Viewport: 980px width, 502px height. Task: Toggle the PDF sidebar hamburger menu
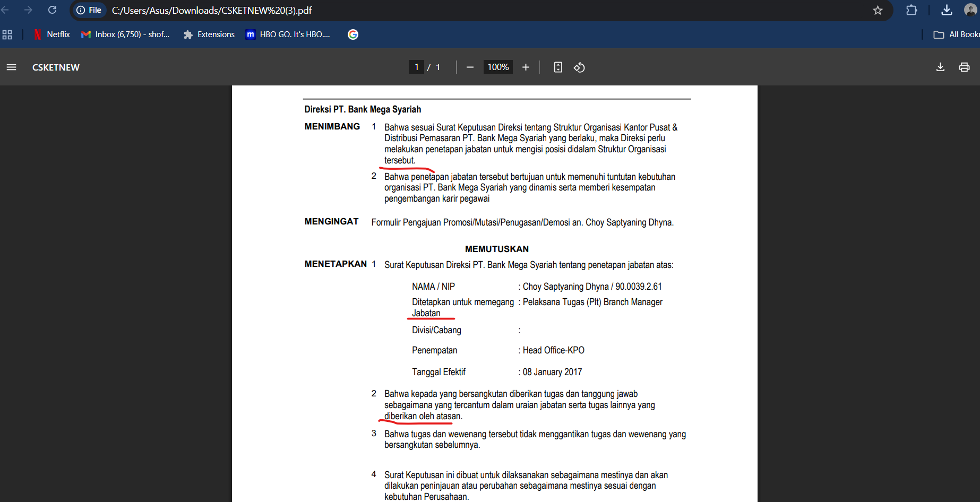tap(12, 67)
